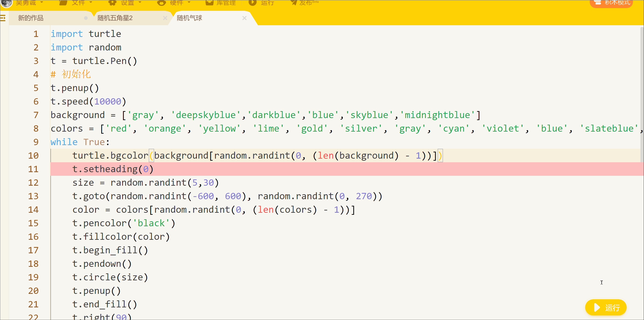644x320 pixels.
Task: Run the program with the bottom 运行 button
Action: coord(606,307)
